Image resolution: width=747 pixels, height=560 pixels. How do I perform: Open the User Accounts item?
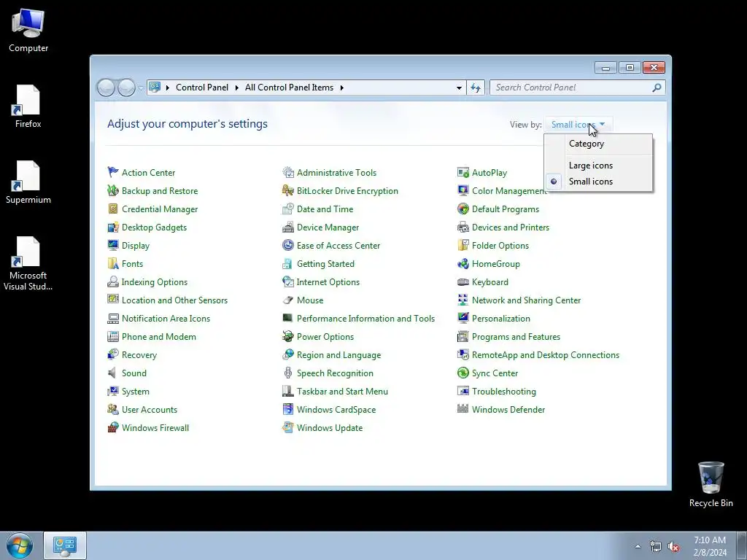click(x=150, y=410)
